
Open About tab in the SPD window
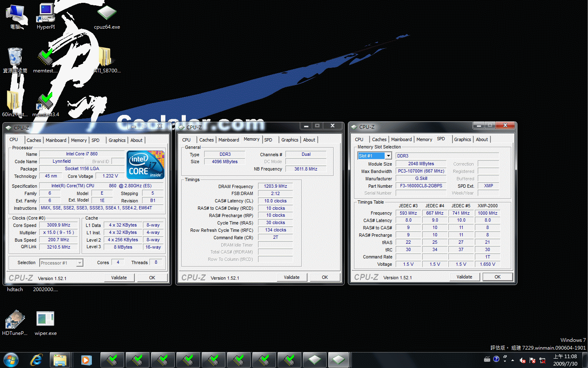[x=482, y=139]
